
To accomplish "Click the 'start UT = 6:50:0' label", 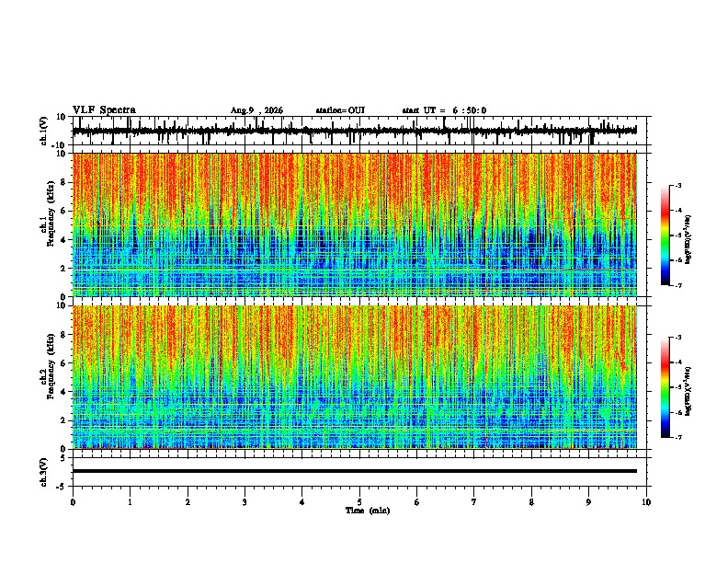I will [444, 110].
